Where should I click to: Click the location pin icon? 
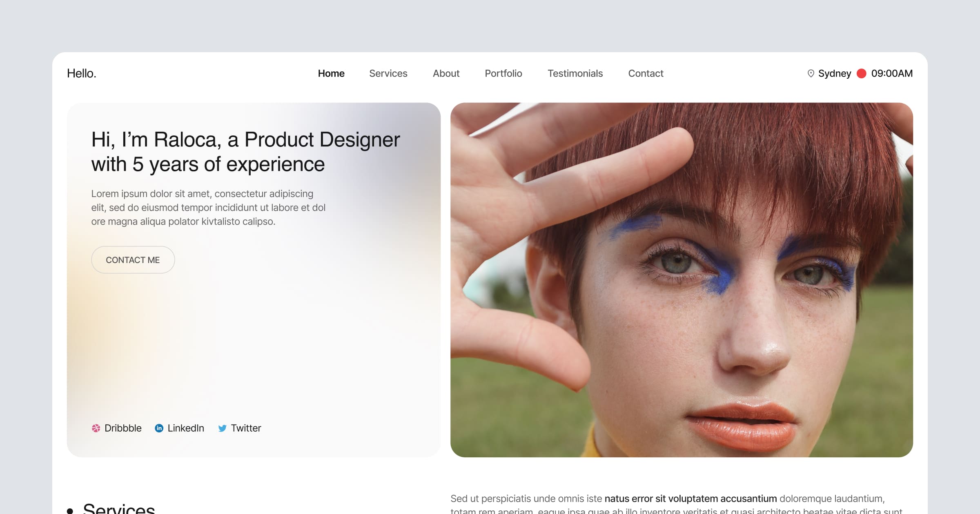click(811, 73)
